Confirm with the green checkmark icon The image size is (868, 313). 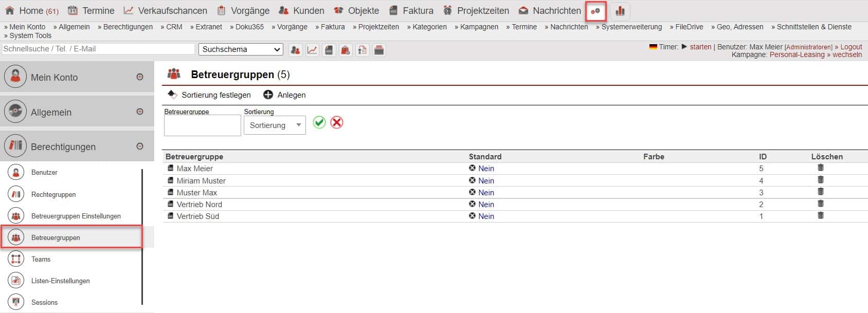[x=319, y=122]
